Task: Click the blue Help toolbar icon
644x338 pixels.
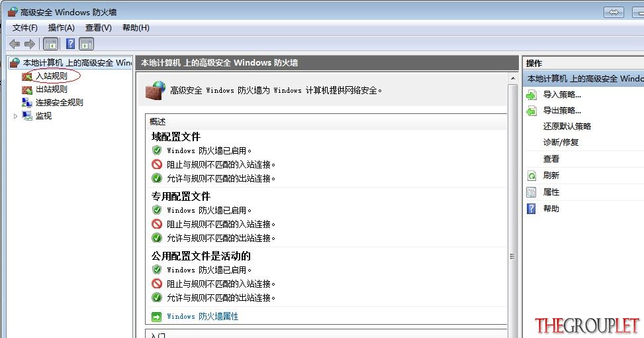Action: click(x=71, y=44)
